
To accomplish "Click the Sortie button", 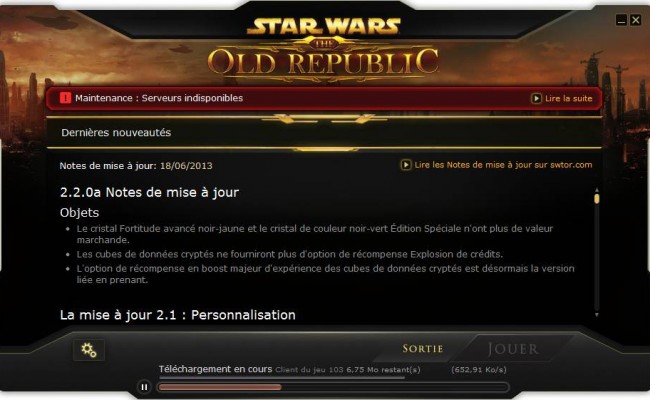I will pyautogui.click(x=422, y=349).
